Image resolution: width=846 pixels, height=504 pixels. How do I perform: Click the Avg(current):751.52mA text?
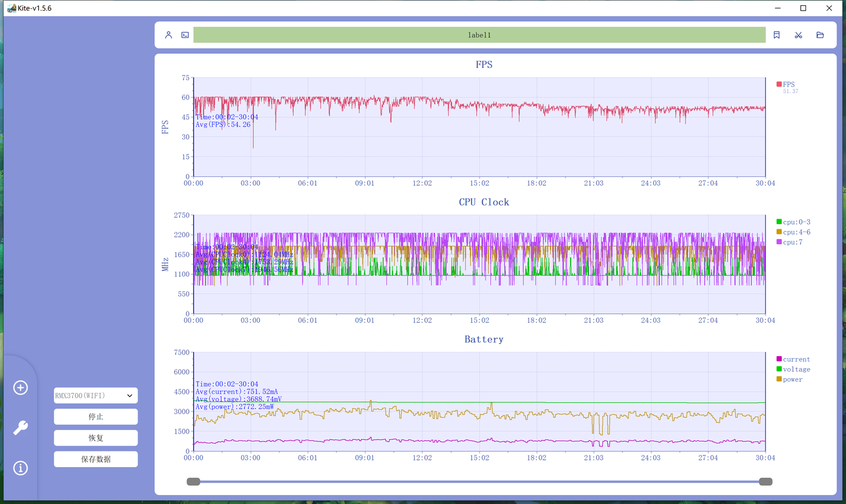(237, 391)
